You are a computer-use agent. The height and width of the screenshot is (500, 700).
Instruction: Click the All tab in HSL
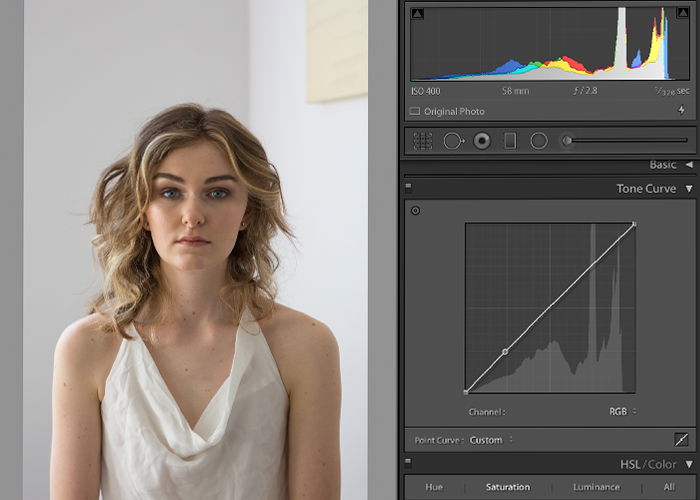tap(669, 487)
